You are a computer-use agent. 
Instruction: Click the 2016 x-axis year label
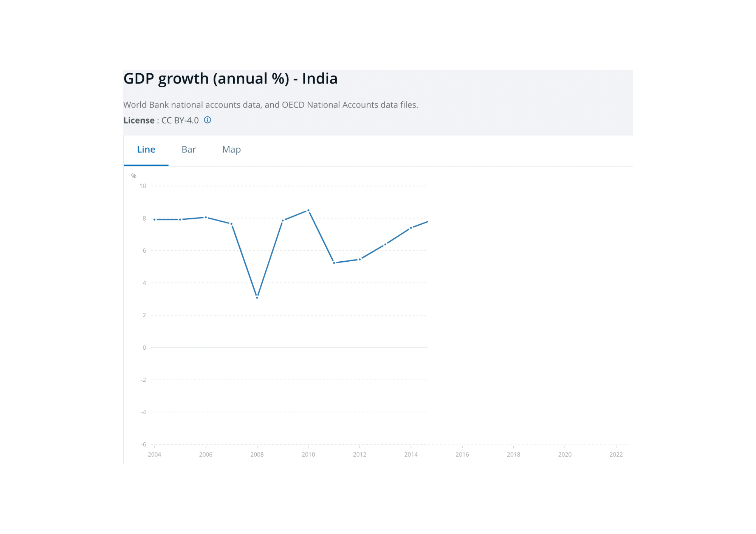pyautogui.click(x=462, y=454)
